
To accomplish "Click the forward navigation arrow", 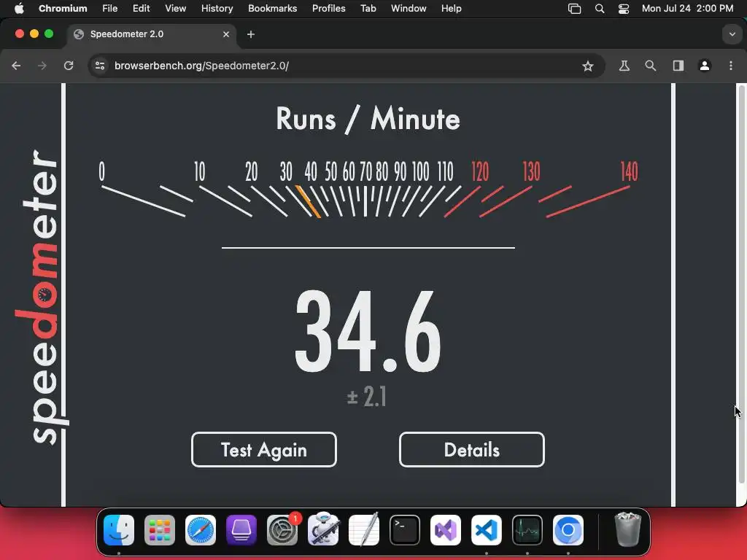I will pos(42,66).
